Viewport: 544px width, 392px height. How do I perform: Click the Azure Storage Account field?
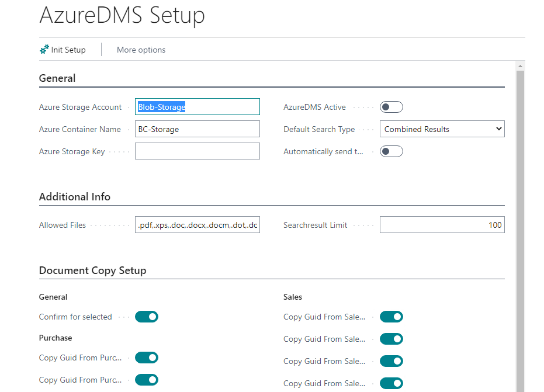tap(197, 106)
